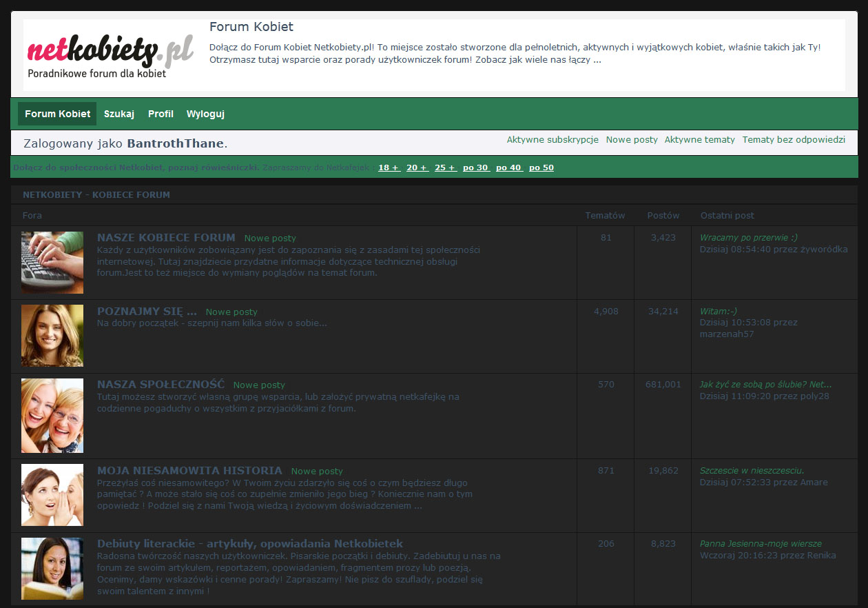868x608 pixels.
Task: Click the Tematów column header
Action: click(x=605, y=216)
